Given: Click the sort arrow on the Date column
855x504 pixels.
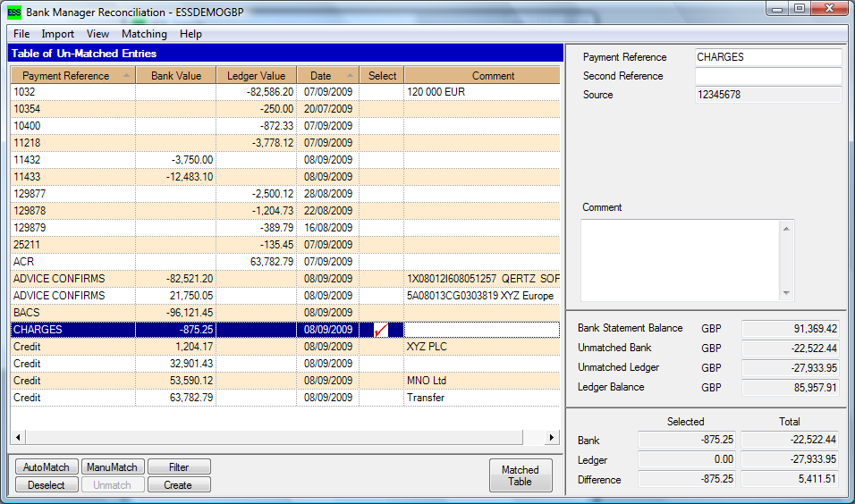Looking at the screenshot, I should coord(350,76).
